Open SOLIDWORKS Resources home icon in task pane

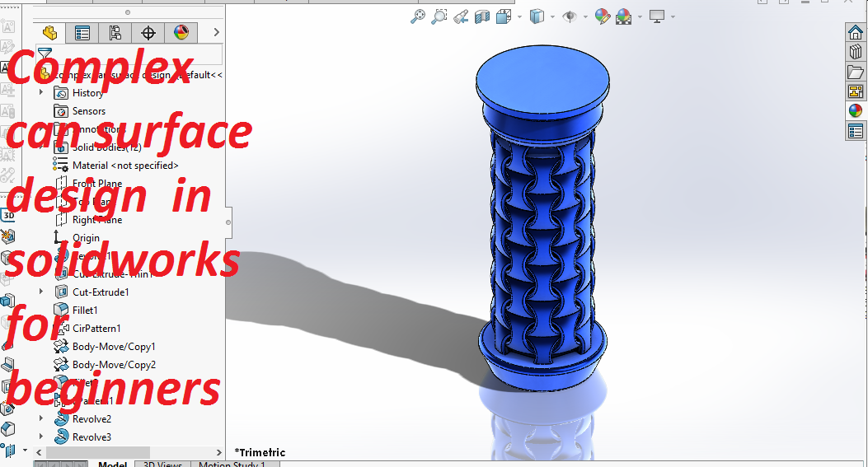[856, 32]
